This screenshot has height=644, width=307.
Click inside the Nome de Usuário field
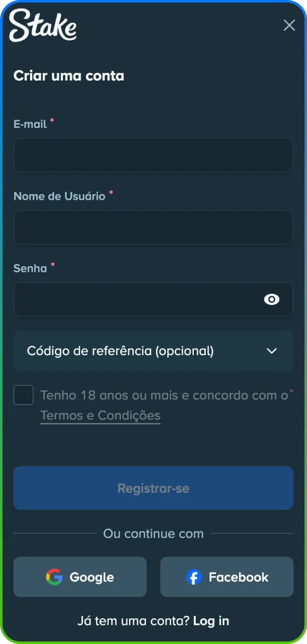coord(153,227)
